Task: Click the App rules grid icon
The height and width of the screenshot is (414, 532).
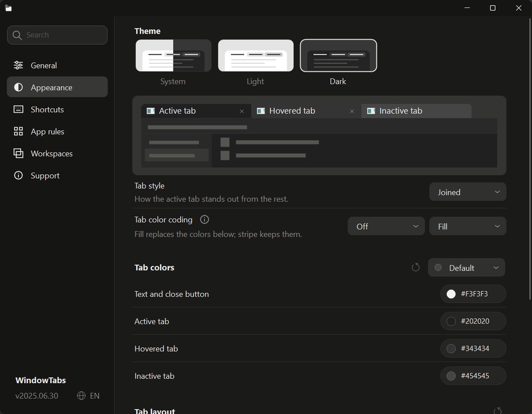Action: [18, 131]
